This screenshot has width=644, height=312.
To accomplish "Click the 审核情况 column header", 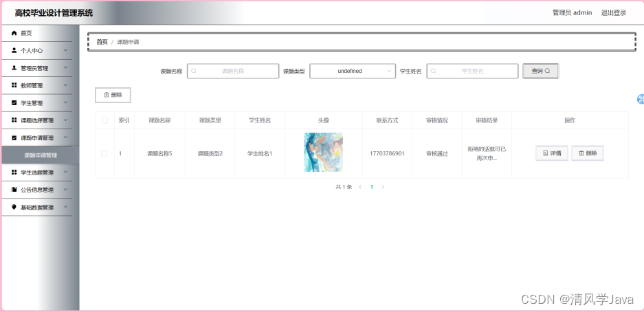I will [x=437, y=120].
